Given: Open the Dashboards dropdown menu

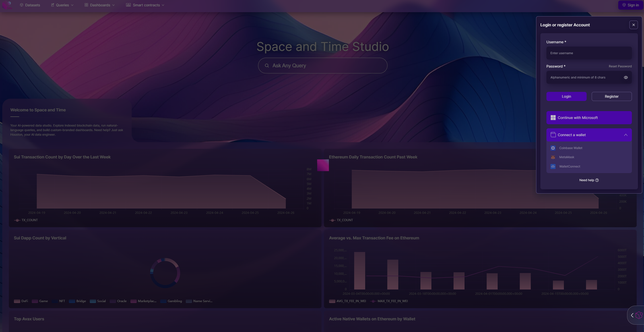Looking at the screenshot, I should click(x=99, y=5).
